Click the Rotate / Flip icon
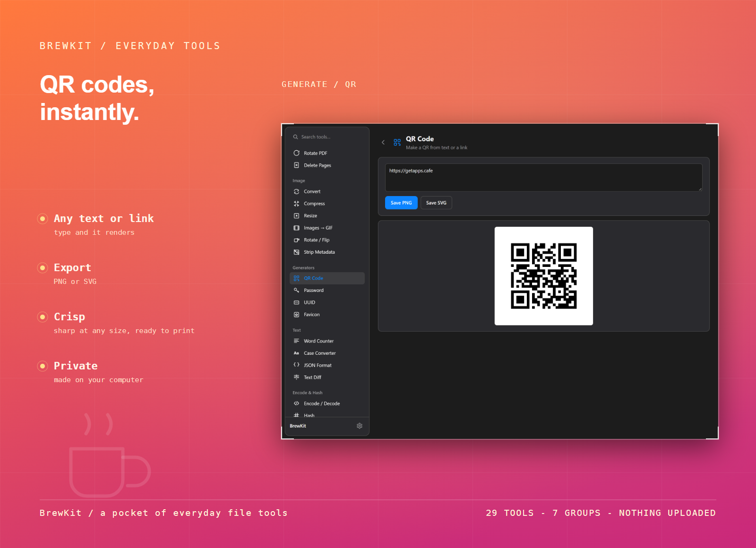 coord(296,240)
